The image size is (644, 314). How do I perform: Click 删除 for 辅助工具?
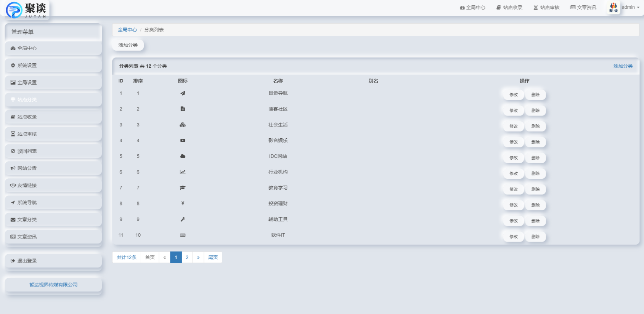tap(535, 221)
